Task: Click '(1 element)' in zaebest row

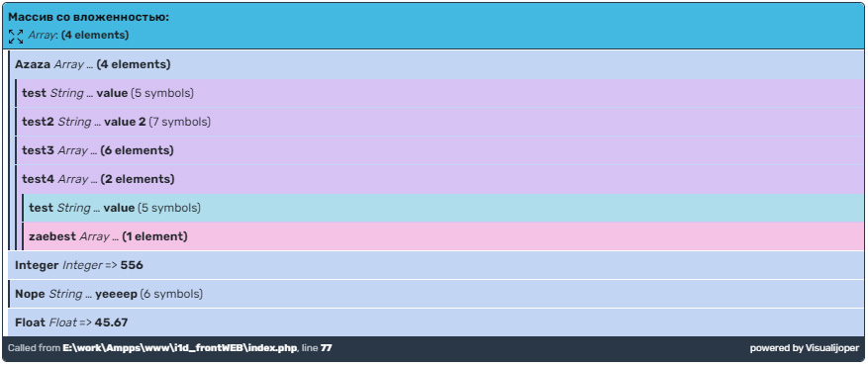Action: [x=155, y=236]
